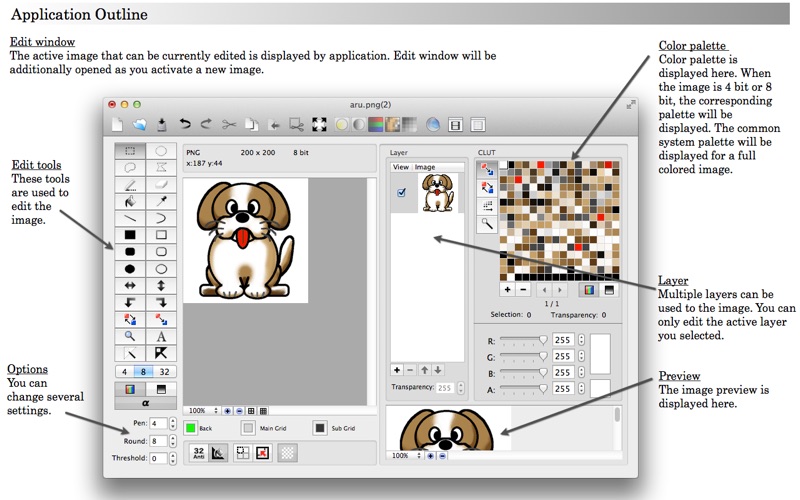The height and width of the screenshot is (500, 800).
Task: Click the undo arrow in the toolbar
Action: (185, 125)
